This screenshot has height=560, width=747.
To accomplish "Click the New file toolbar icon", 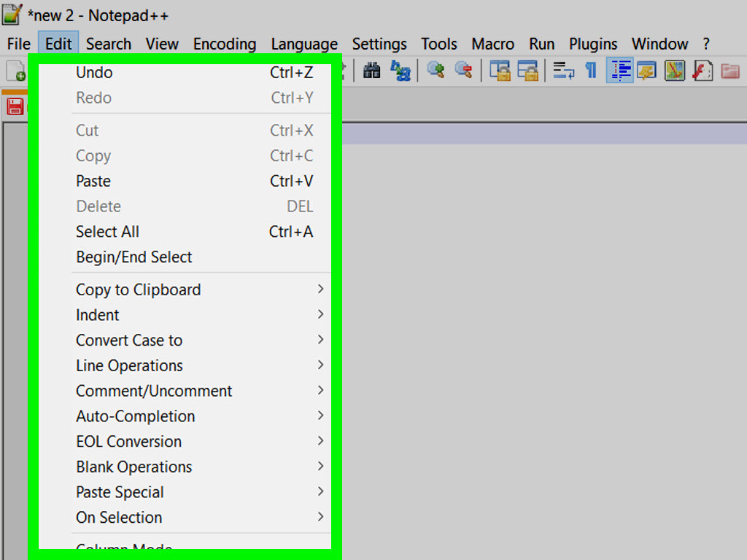I will (x=16, y=71).
